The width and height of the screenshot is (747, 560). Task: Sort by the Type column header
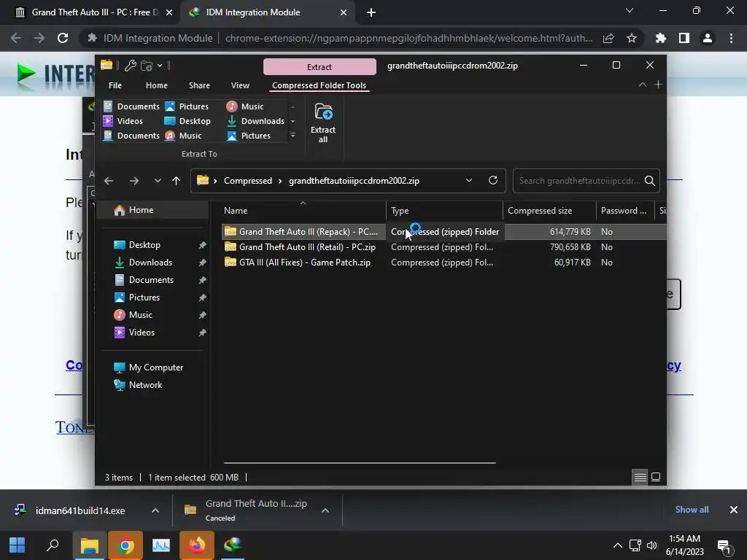coord(444,211)
